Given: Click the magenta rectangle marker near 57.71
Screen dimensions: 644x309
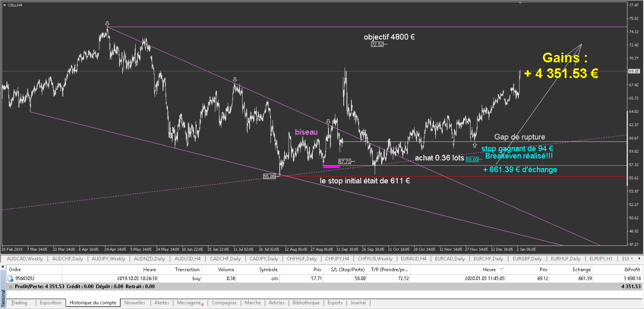Looking at the screenshot, I should pyautogui.click(x=331, y=166).
